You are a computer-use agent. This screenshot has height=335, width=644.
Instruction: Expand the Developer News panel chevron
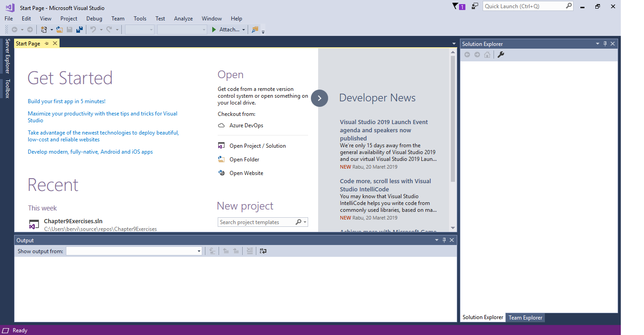320,98
